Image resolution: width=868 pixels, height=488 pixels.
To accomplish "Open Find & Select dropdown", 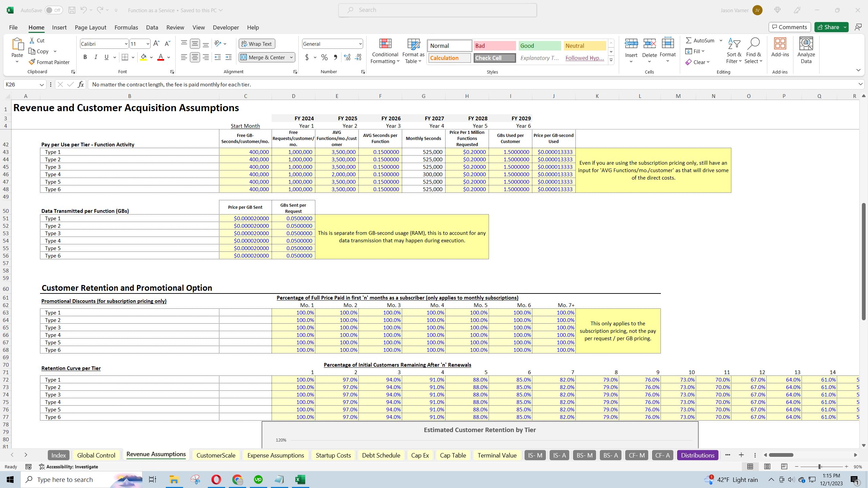I will (x=753, y=50).
